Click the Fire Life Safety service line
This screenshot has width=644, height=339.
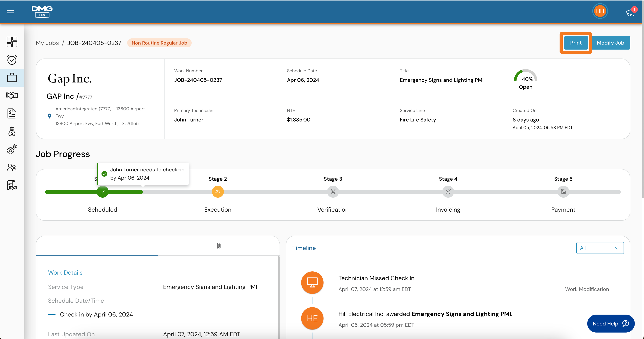point(418,120)
